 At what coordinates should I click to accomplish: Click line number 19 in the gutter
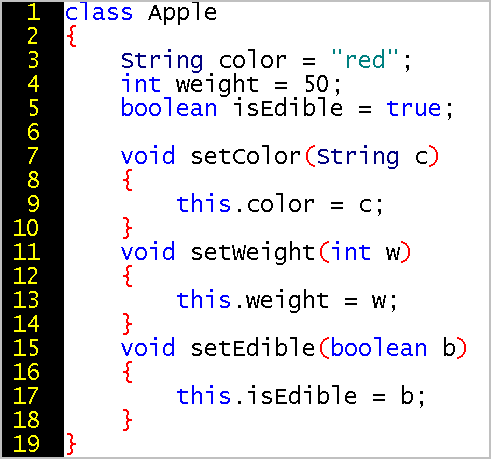tap(26, 443)
